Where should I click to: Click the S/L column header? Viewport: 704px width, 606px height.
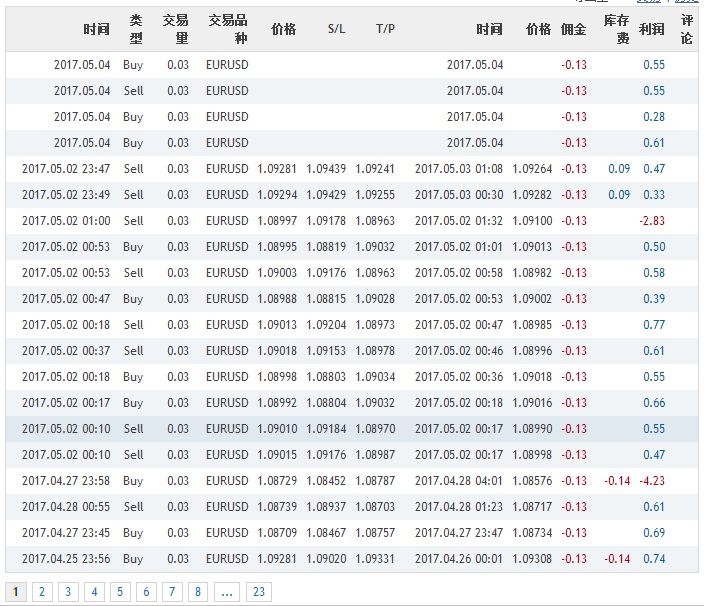(x=336, y=29)
